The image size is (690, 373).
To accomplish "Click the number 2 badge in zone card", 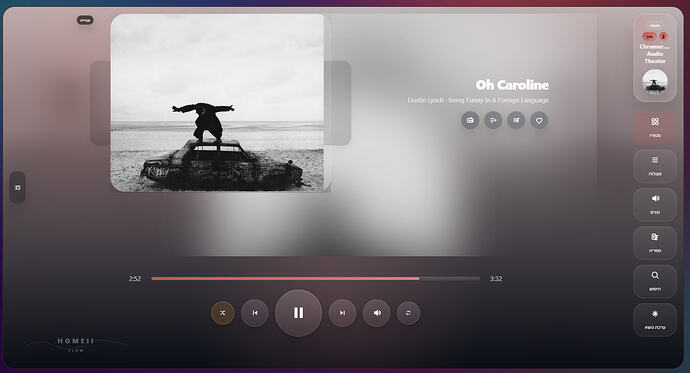I will 664,37.
